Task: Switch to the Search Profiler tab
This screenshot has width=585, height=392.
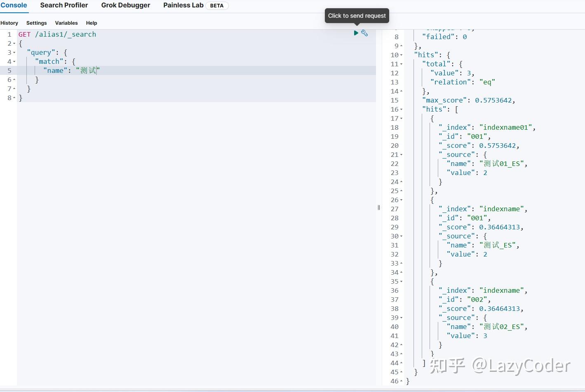Action: click(64, 5)
